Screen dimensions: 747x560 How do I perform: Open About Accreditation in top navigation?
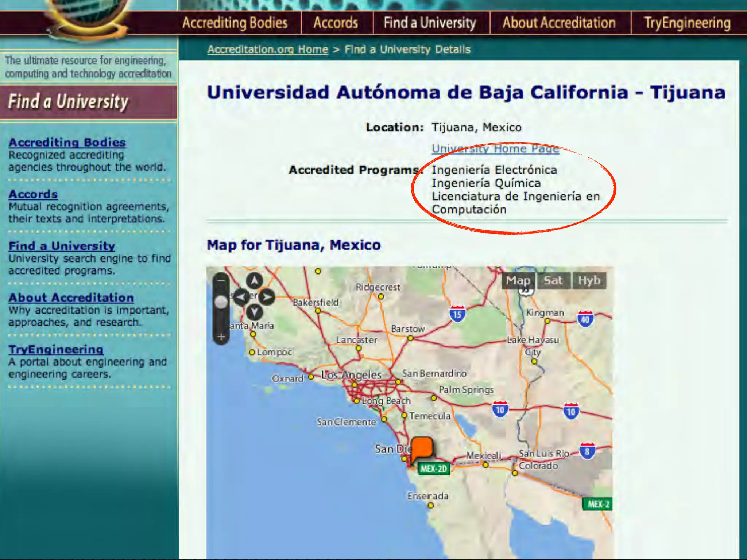pyautogui.click(x=559, y=23)
